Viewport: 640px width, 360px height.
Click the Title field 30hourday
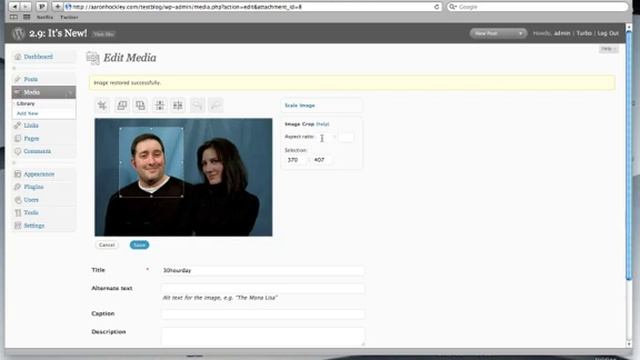coord(263,271)
